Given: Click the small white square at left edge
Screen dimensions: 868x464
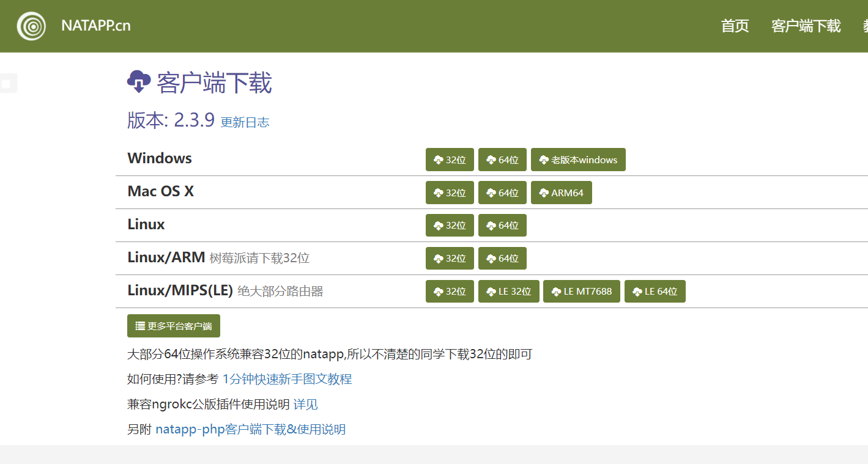Looking at the screenshot, I should click(x=6, y=84).
